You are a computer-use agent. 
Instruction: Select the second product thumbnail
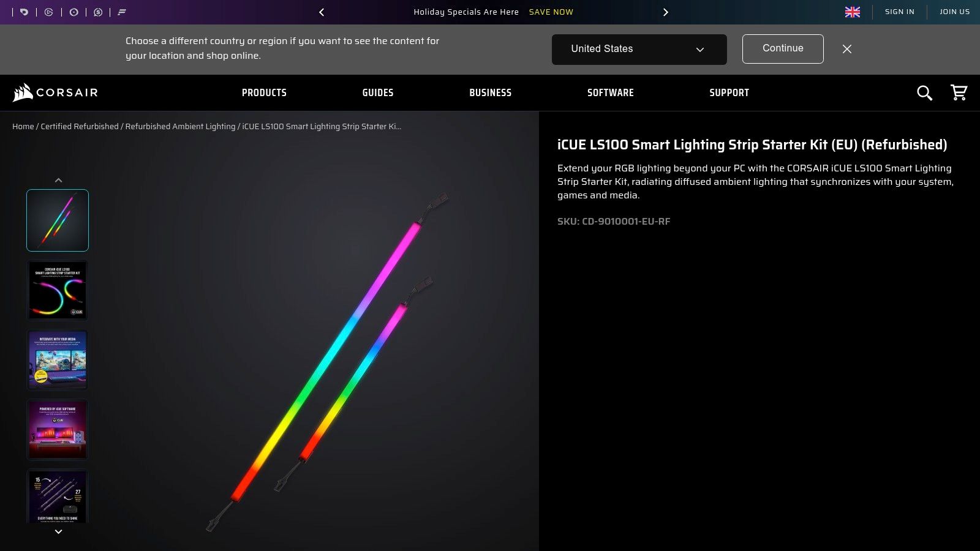[x=57, y=290]
